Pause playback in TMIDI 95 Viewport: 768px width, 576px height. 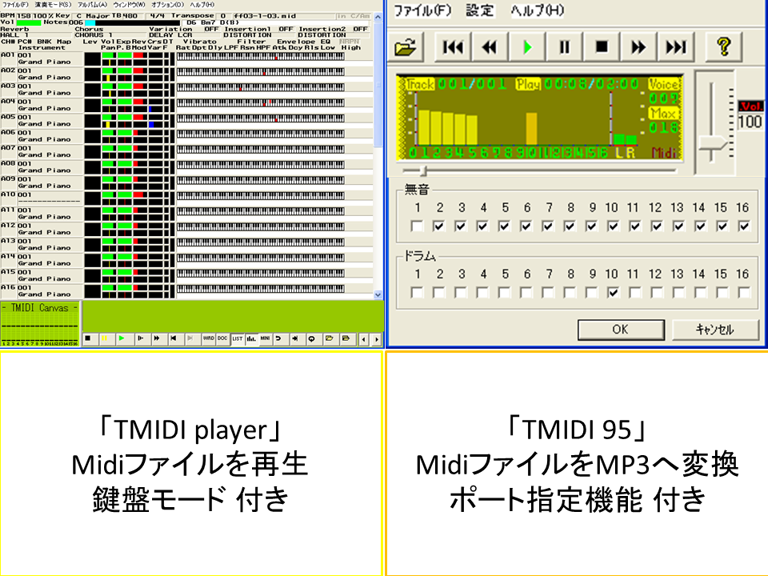(x=564, y=47)
